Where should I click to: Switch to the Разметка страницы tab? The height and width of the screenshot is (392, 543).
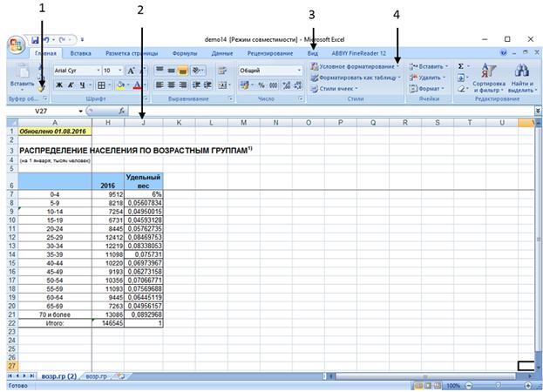(x=132, y=53)
